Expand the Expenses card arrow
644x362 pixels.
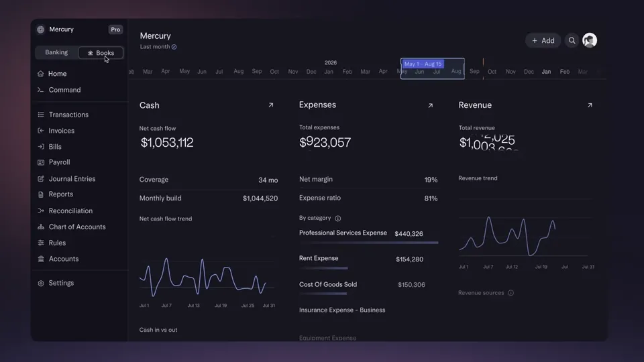431,105
